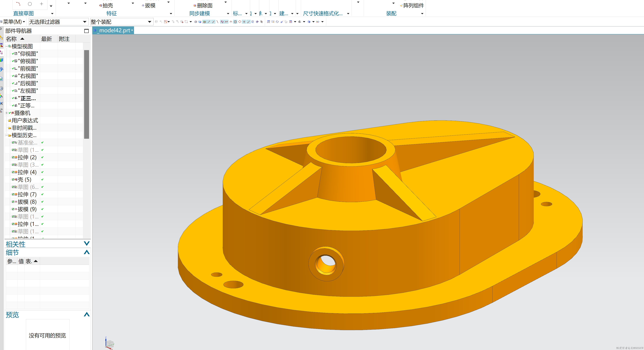Image resolution: width=644 pixels, height=350 pixels.
Task: Toggle the quadrant point snap icon
Action: [x=240, y=22]
